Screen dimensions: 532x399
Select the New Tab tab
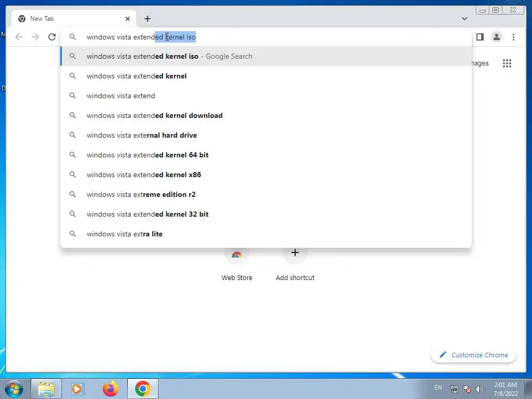click(x=74, y=19)
